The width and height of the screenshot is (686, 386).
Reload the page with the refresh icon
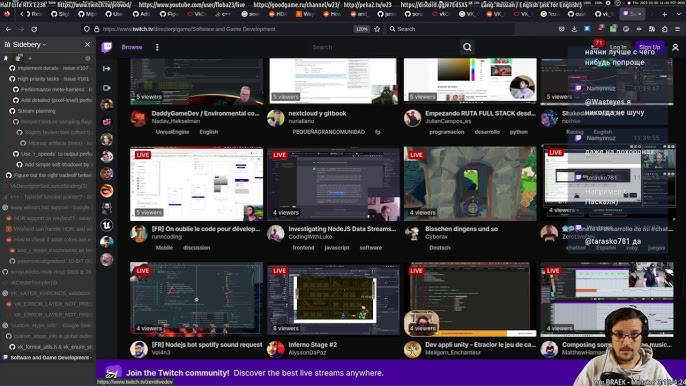tap(34, 29)
